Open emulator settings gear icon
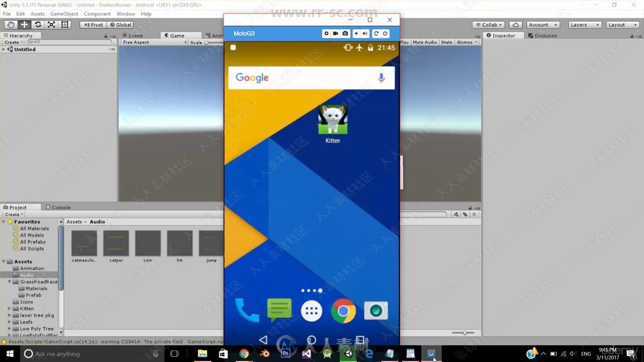Viewport: 644px width, 362px height. (326, 34)
